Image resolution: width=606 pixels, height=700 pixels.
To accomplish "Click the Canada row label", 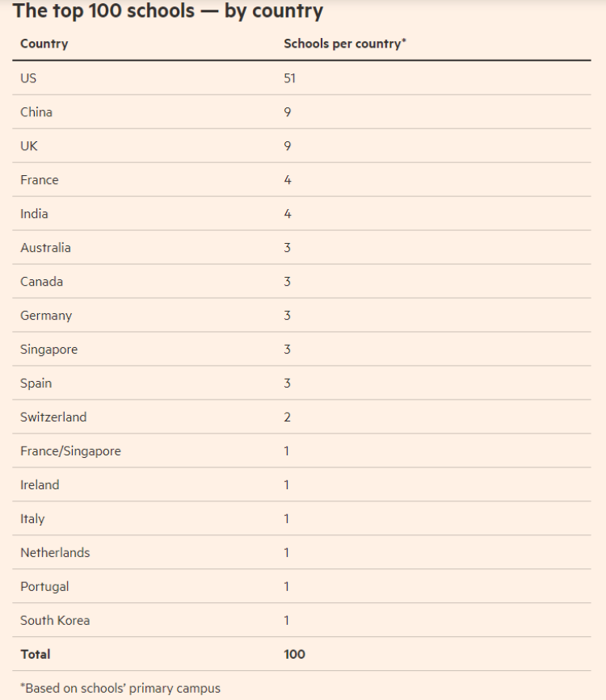I will pyautogui.click(x=41, y=282).
